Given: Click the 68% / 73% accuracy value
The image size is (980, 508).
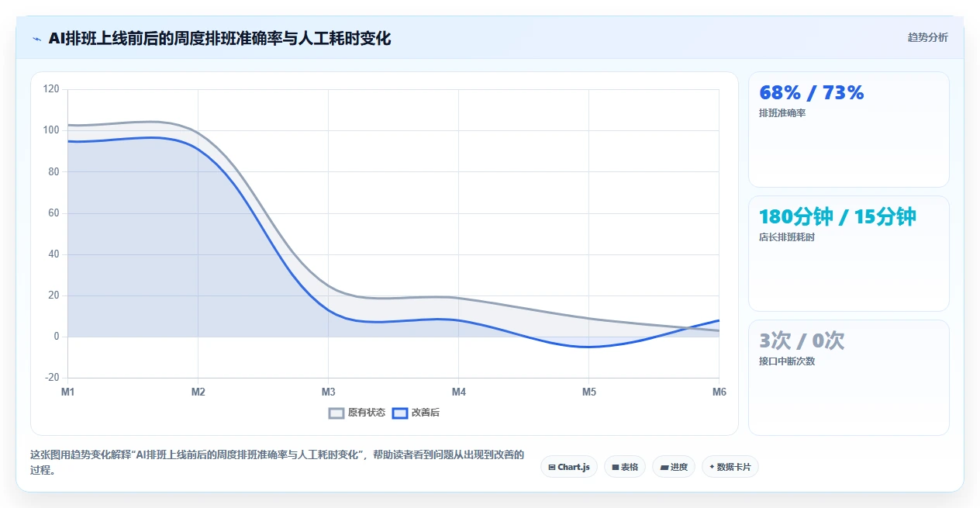Looking at the screenshot, I should (811, 93).
